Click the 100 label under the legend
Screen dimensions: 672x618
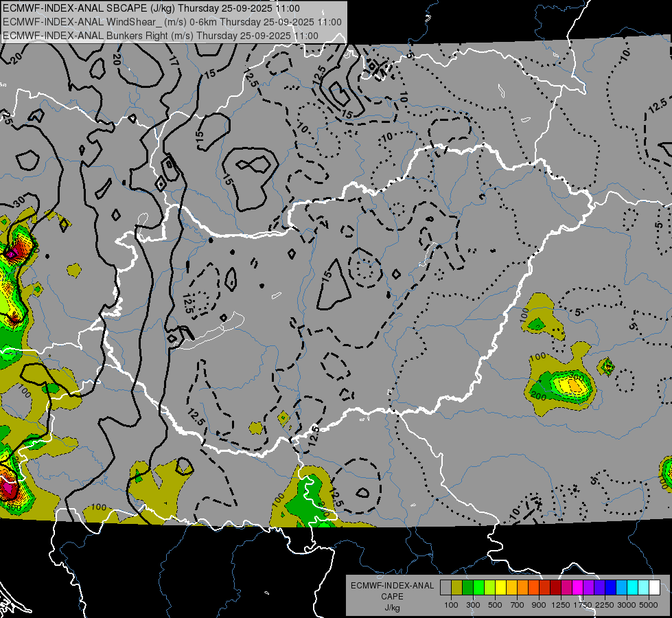451,605
